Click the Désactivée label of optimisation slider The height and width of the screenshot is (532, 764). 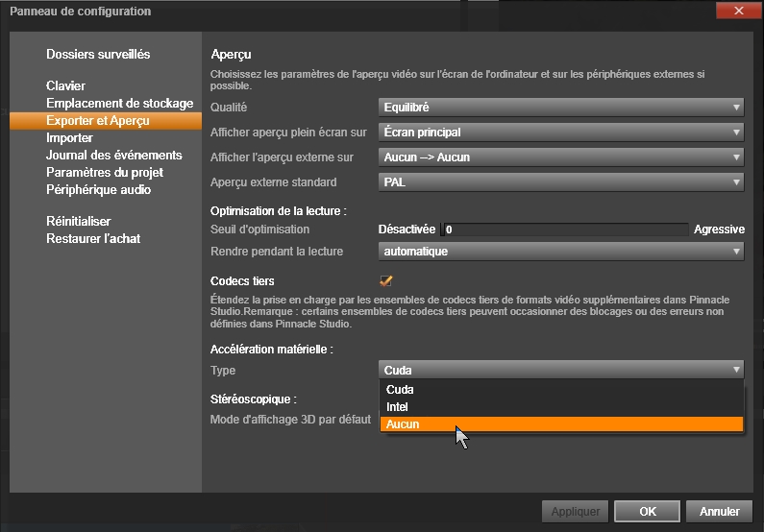407,230
